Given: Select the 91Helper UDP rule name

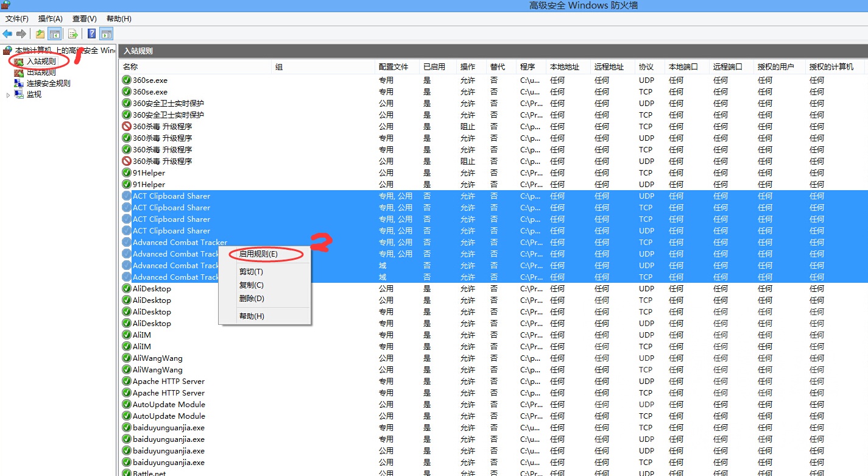Looking at the screenshot, I should (149, 184).
